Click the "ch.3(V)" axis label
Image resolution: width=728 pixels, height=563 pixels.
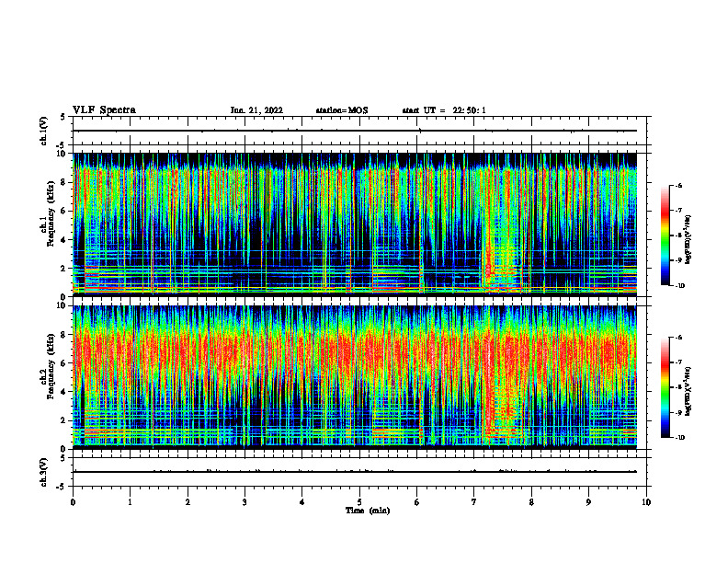[44, 472]
